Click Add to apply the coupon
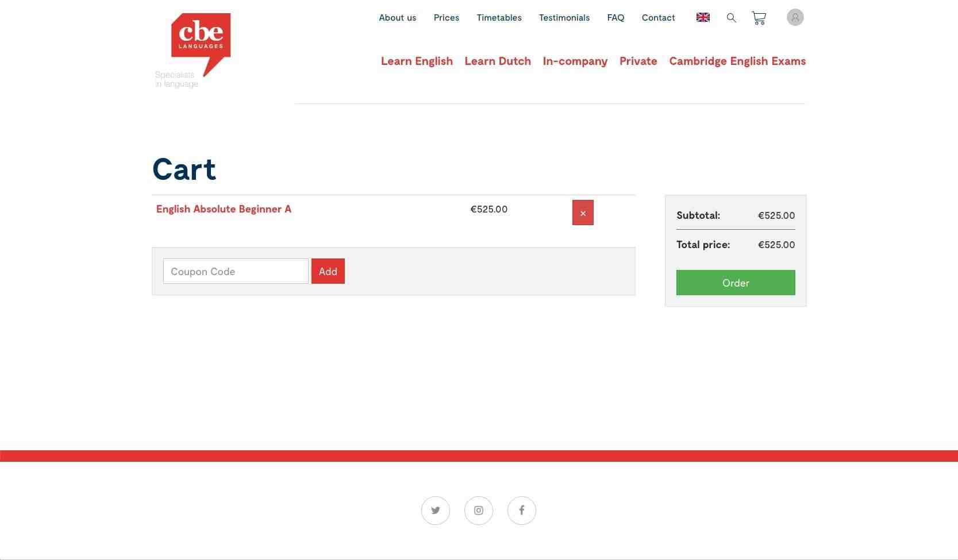958x560 pixels. [328, 271]
